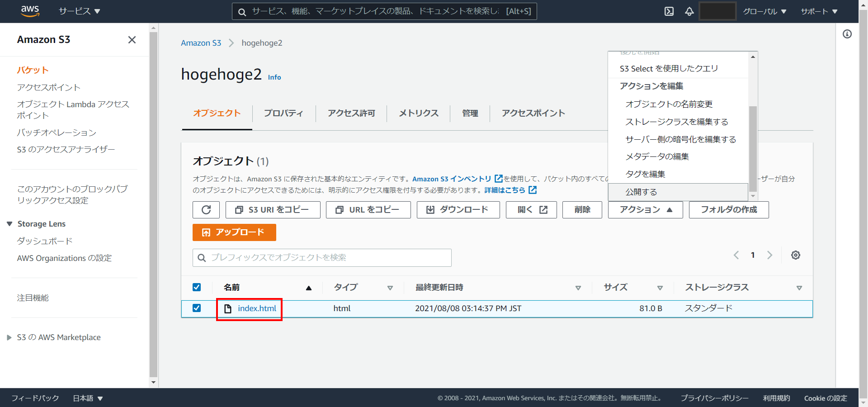Viewport: 868px width, 407px height.
Task: Open the hogehoge2 Info link
Action: (274, 77)
